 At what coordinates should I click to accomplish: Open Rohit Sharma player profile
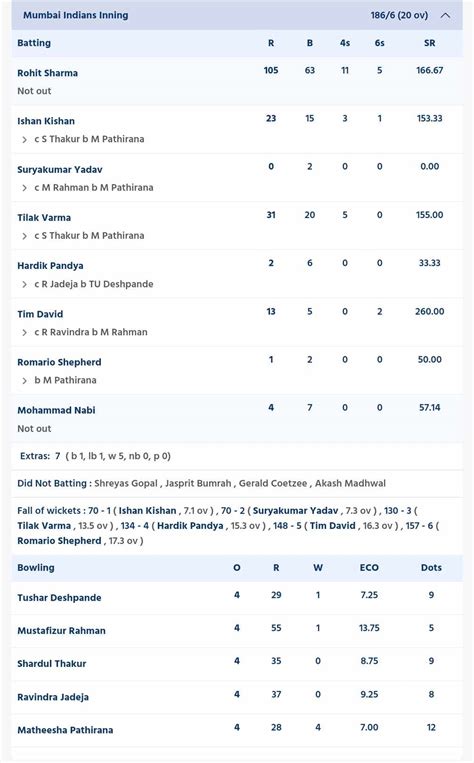point(47,73)
